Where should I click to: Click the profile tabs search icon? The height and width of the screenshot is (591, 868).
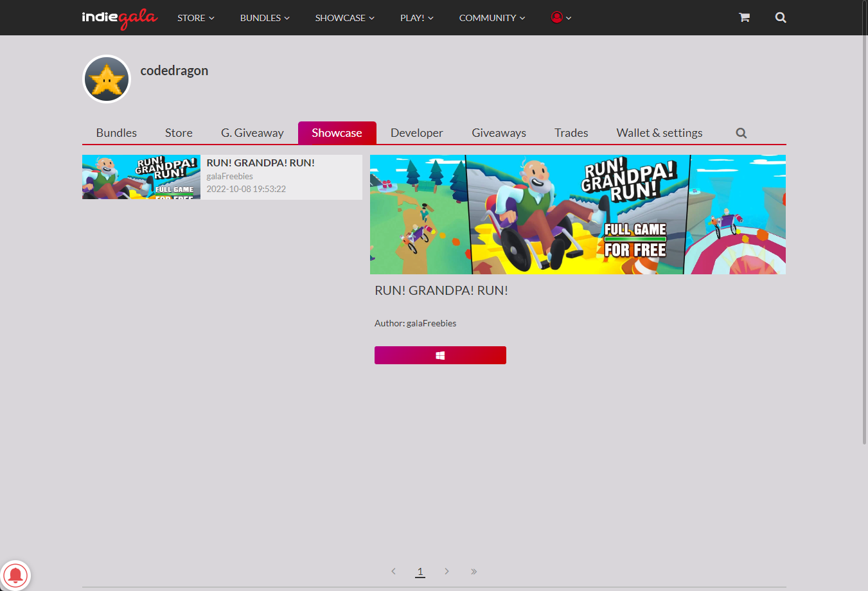tap(741, 133)
